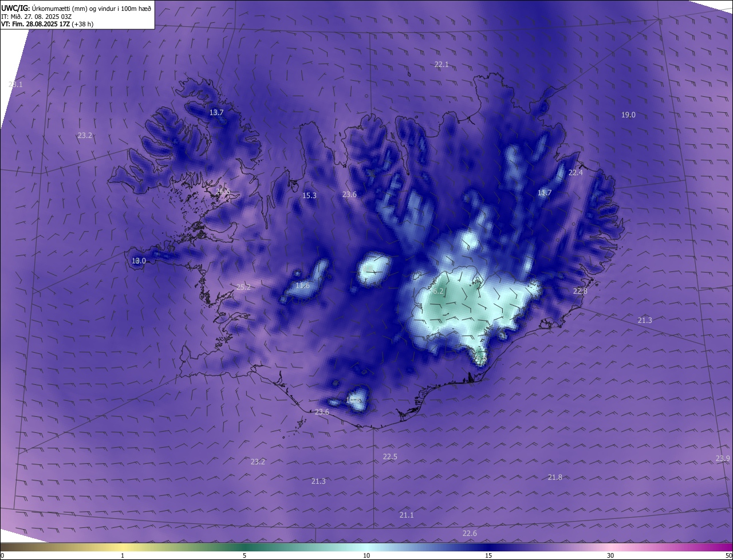Viewport: 733px width, 560px height.
Task: Click the 30 label on the color scale
Action: coord(610,556)
